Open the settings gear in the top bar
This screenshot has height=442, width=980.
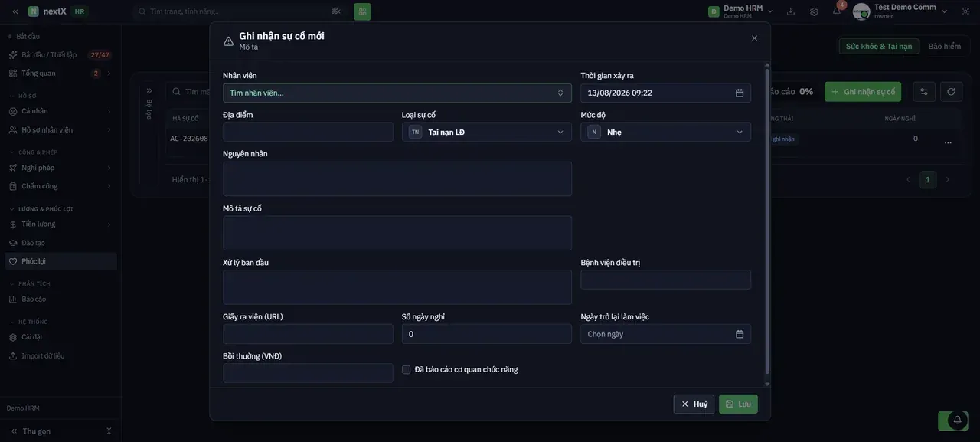814,11
